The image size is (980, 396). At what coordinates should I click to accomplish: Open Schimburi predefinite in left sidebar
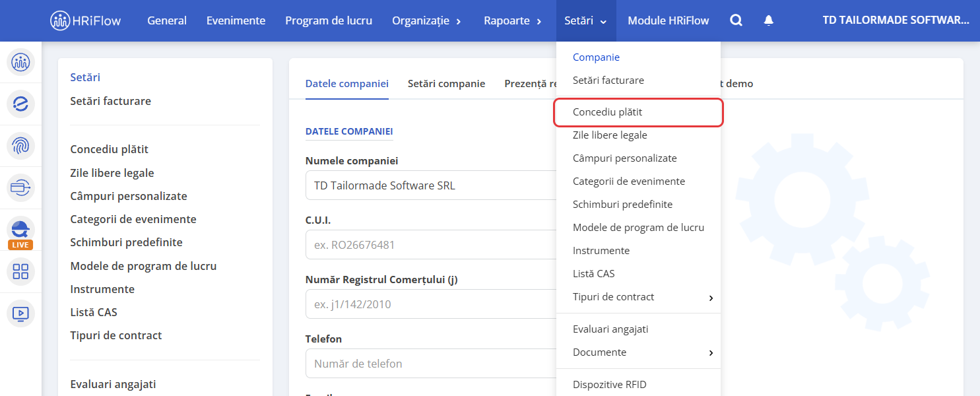click(x=127, y=242)
